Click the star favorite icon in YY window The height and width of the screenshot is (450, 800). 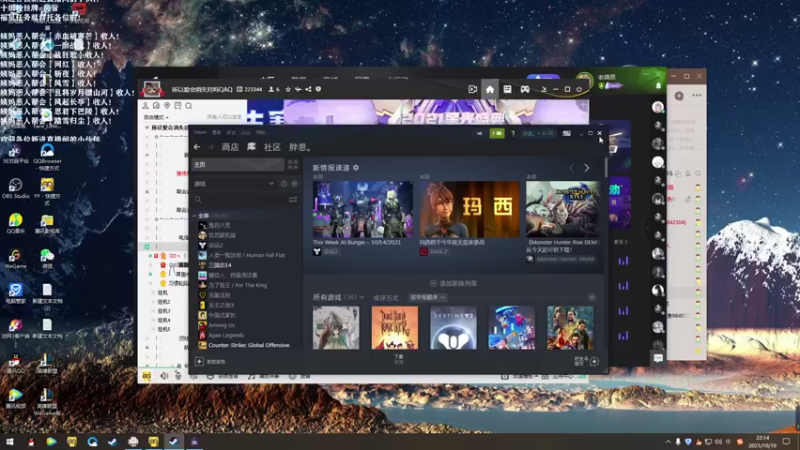coord(288,89)
